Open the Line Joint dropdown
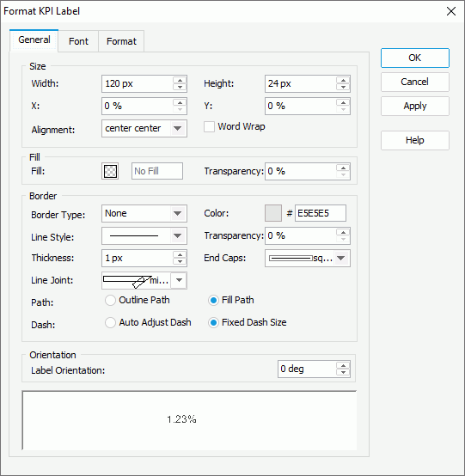The height and width of the screenshot is (476, 465). click(x=144, y=280)
